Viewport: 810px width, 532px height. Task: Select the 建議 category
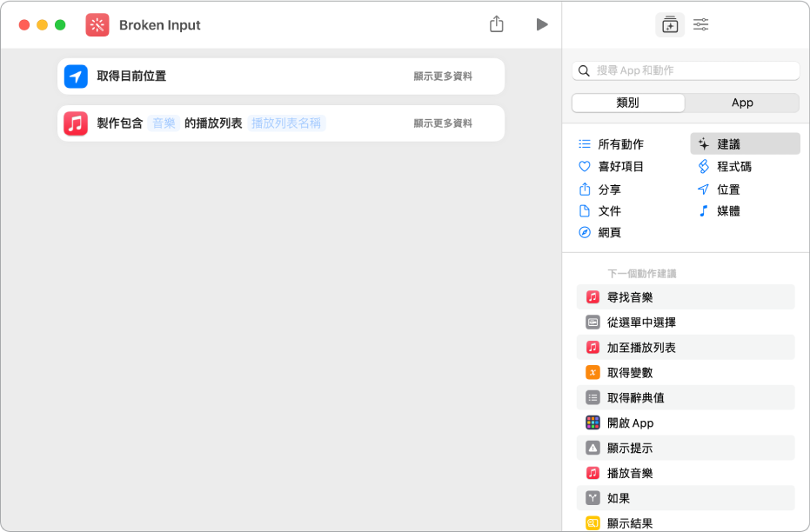[745, 144]
